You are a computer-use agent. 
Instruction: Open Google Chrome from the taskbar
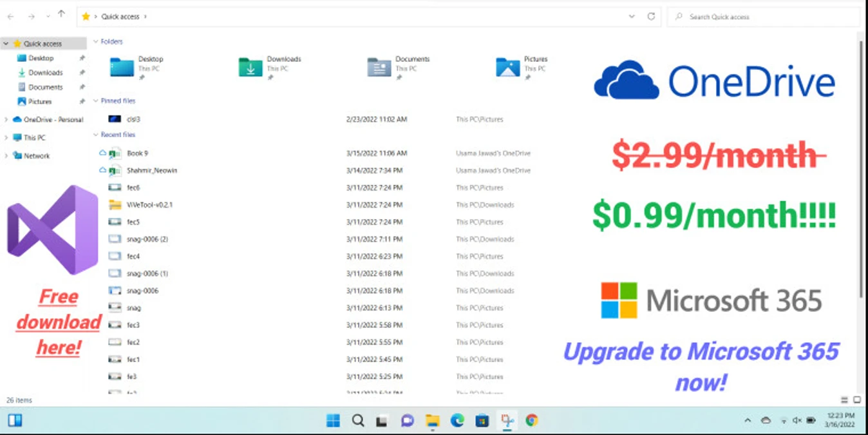tap(531, 421)
